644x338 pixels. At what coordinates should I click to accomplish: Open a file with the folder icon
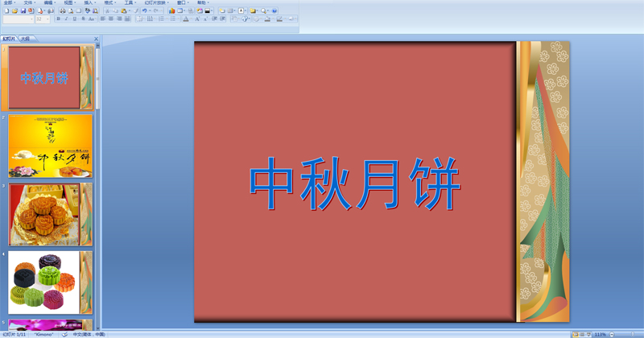pos(14,10)
